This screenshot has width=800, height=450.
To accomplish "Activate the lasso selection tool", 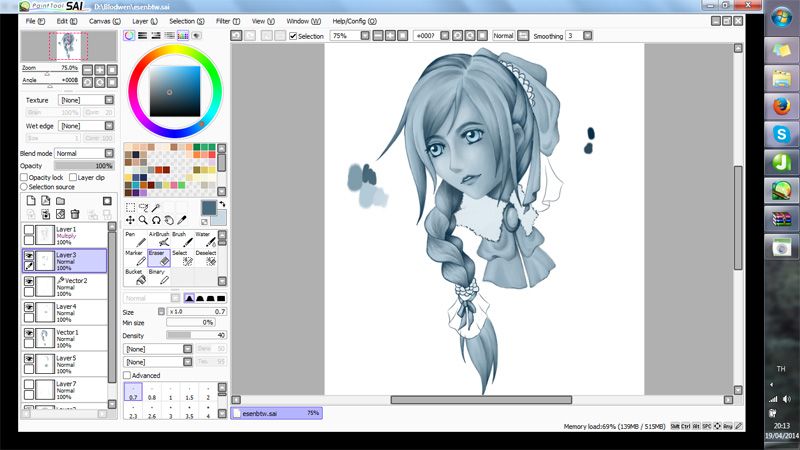I will [143, 207].
